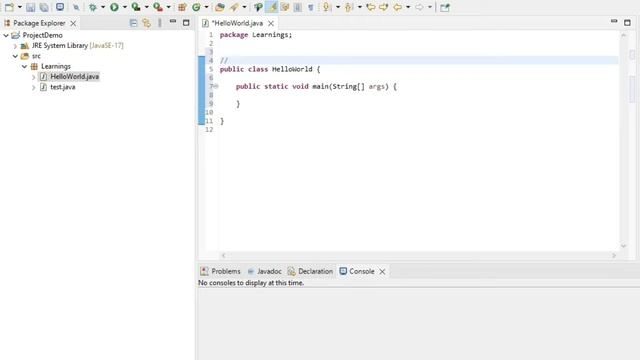The height and width of the screenshot is (360, 640).
Task: Minimize the Package Explorer view
Action: [173, 21]
